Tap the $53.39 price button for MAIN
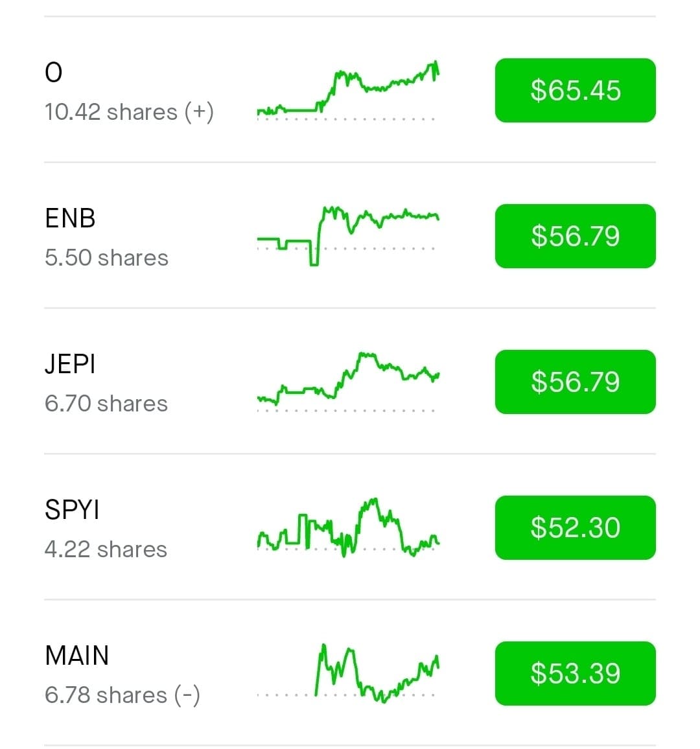 (575, 673)
